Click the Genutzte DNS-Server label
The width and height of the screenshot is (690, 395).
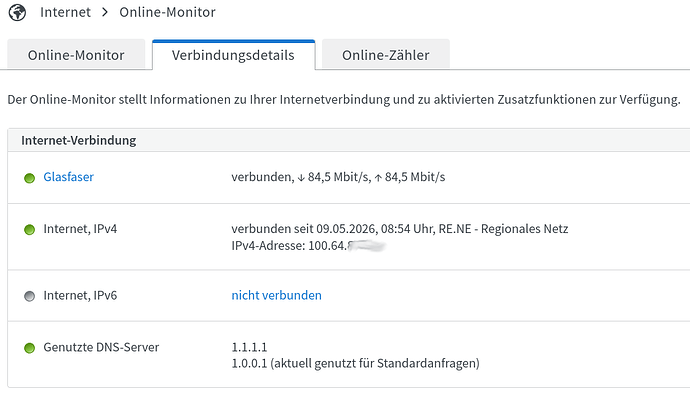(x=101, y=347)
